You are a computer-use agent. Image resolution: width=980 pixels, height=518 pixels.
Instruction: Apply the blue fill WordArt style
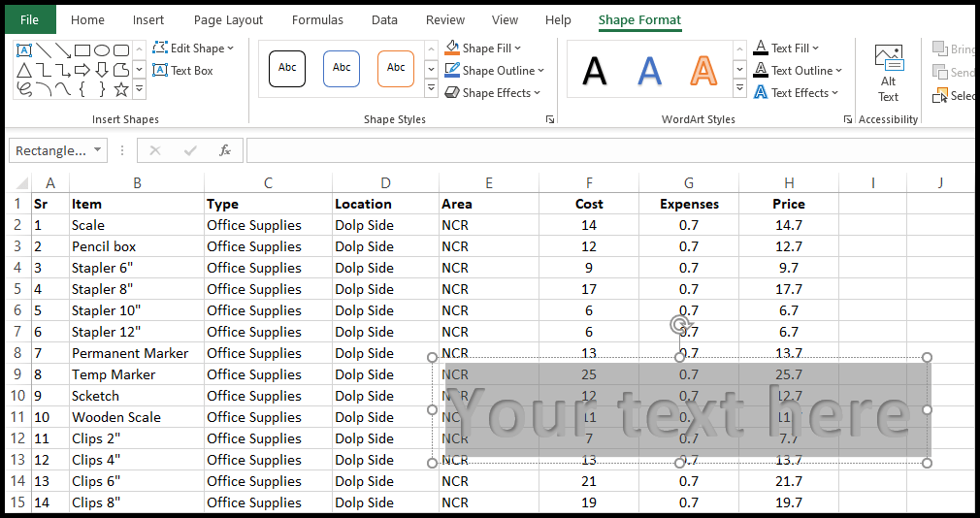coord(649,70)
